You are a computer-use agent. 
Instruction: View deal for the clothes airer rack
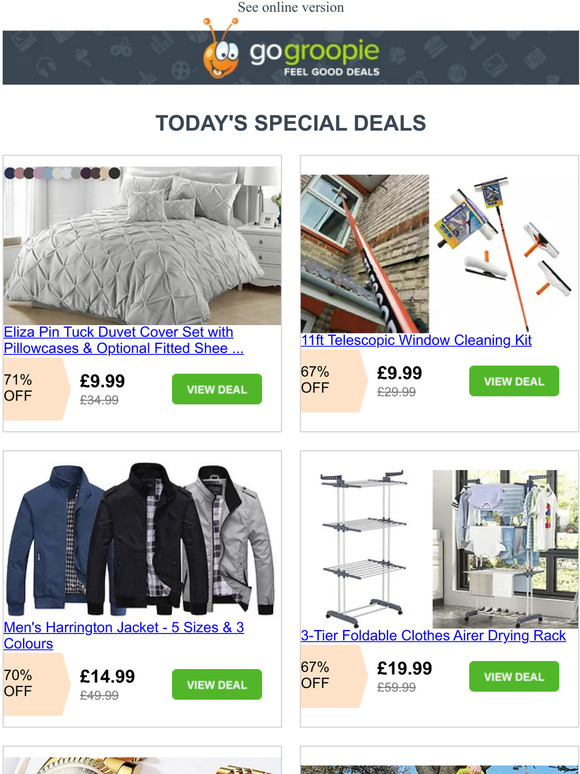[514, 676]
